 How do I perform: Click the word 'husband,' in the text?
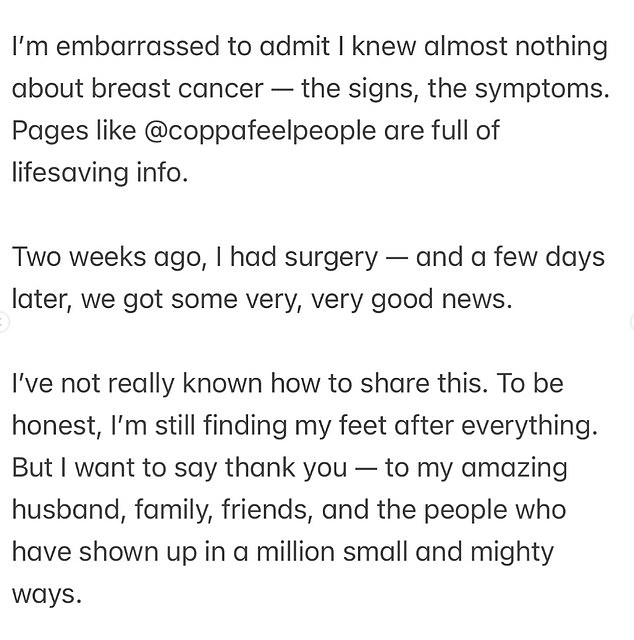point(69,510)
